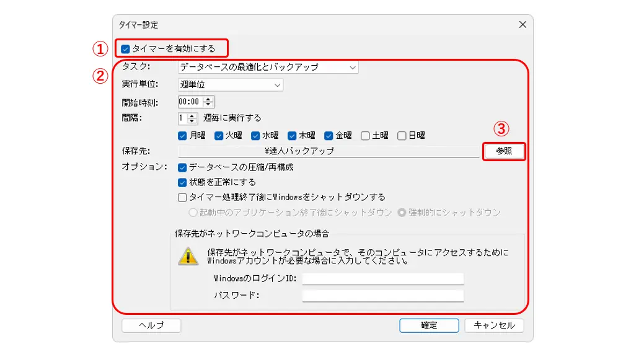
Task: Enable the 土曜 checkbox
Action: click(365, 136)
